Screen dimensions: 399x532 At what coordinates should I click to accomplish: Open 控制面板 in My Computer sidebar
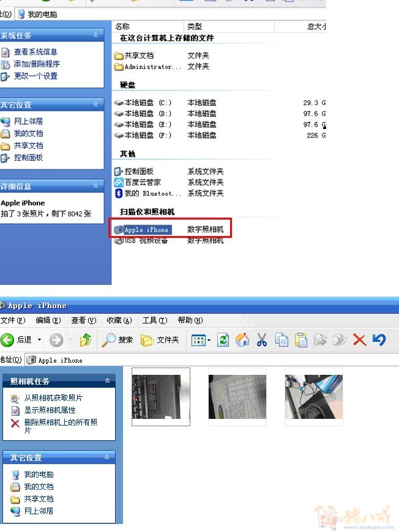point(28,157)
